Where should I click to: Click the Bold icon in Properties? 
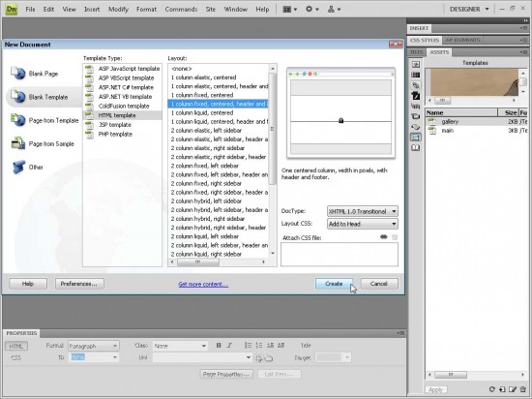219,346
